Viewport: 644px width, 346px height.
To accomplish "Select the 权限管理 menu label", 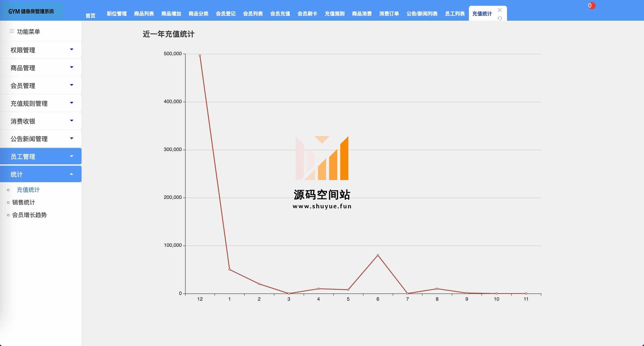I will click(x=23, y=50).
